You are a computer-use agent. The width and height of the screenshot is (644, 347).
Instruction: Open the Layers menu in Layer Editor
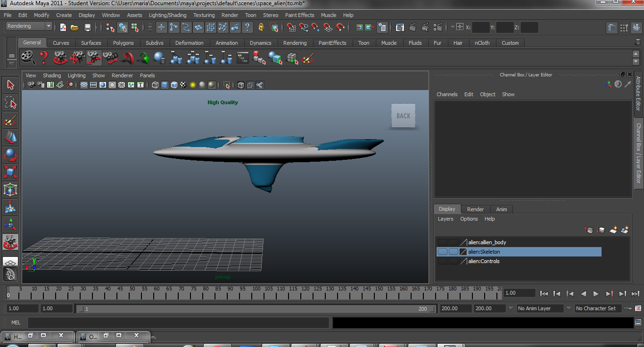point(446,219)
